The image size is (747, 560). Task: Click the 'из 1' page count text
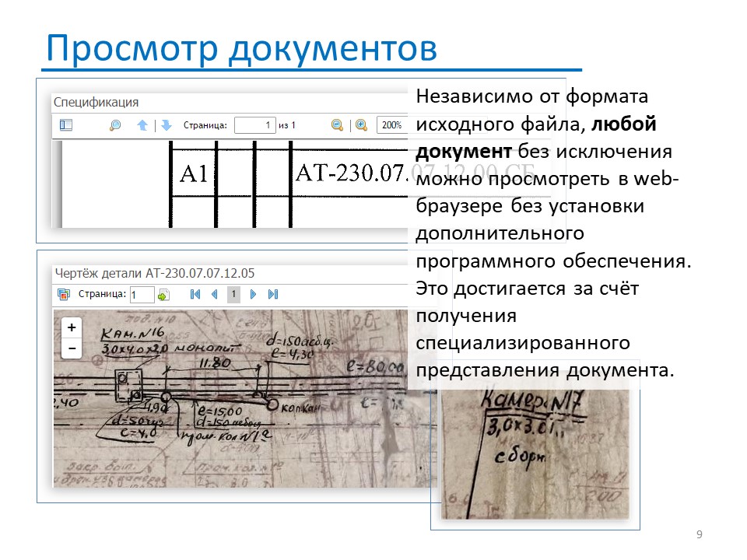coord(287,125)
